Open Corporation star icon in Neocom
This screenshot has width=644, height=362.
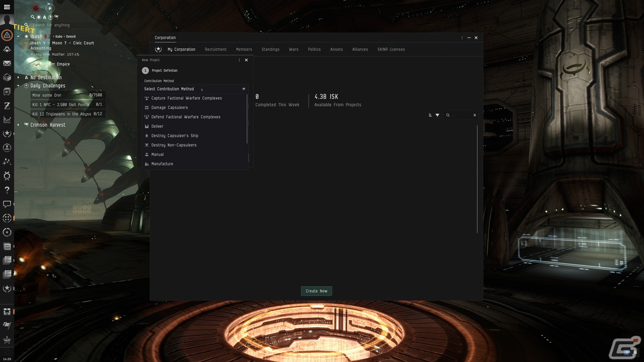(7, 134)
